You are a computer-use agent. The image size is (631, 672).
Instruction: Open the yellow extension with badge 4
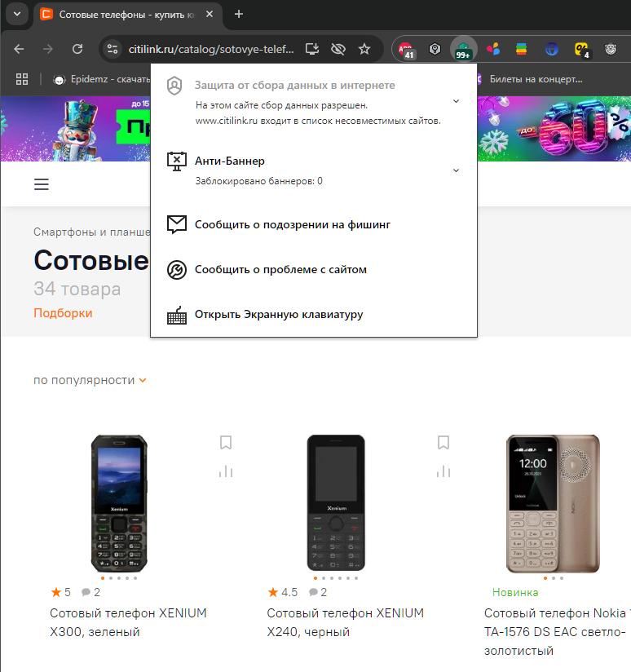582,50
